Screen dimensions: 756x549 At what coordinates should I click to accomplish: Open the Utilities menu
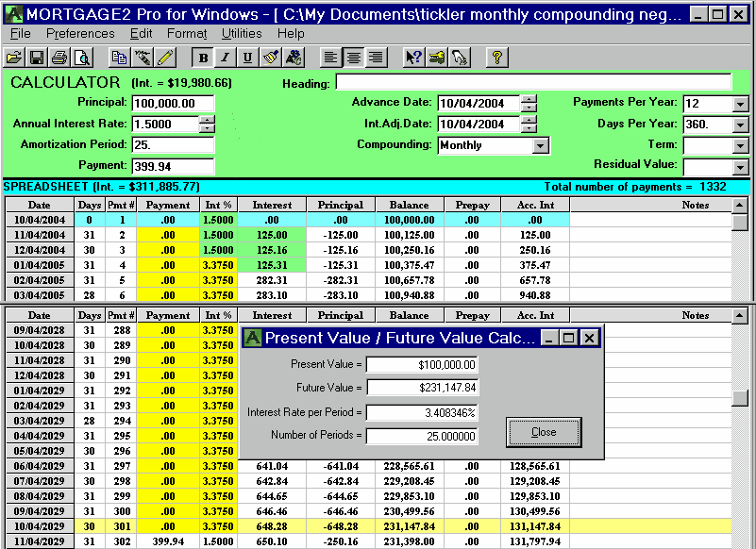pyautogui.click(x=242, y=33)
